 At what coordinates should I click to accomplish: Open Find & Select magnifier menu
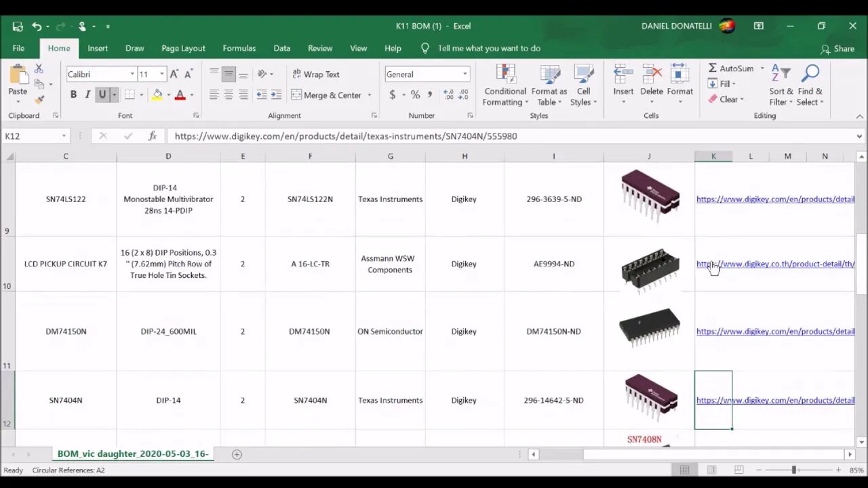[810, 85]
